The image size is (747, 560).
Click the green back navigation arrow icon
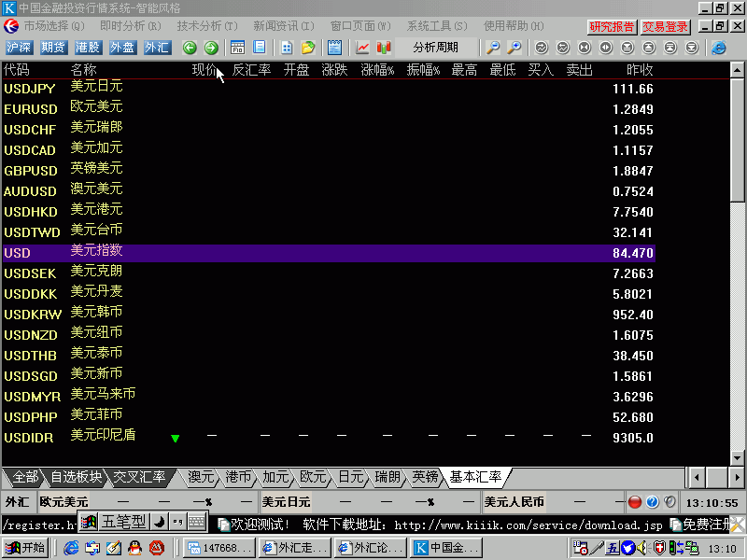coord(189,48)
